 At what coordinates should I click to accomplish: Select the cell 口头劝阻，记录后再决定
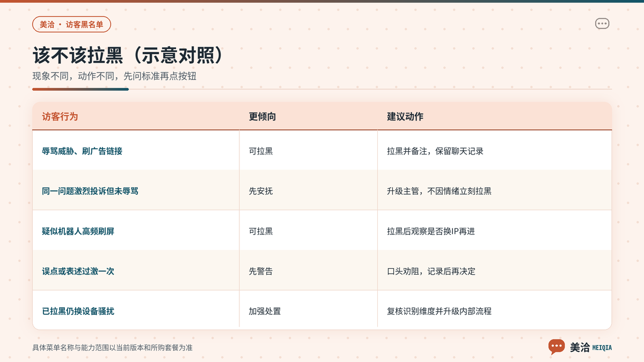[x=431, y=271]
